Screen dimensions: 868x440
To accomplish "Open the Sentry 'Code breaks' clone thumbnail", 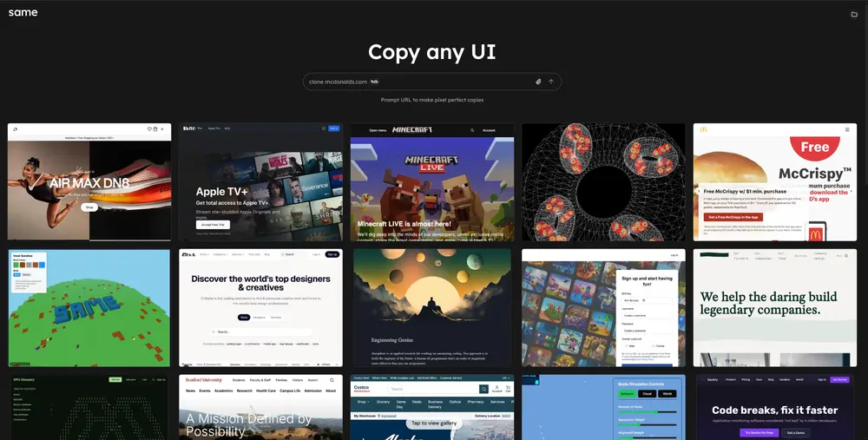I will tap(774, 407).
